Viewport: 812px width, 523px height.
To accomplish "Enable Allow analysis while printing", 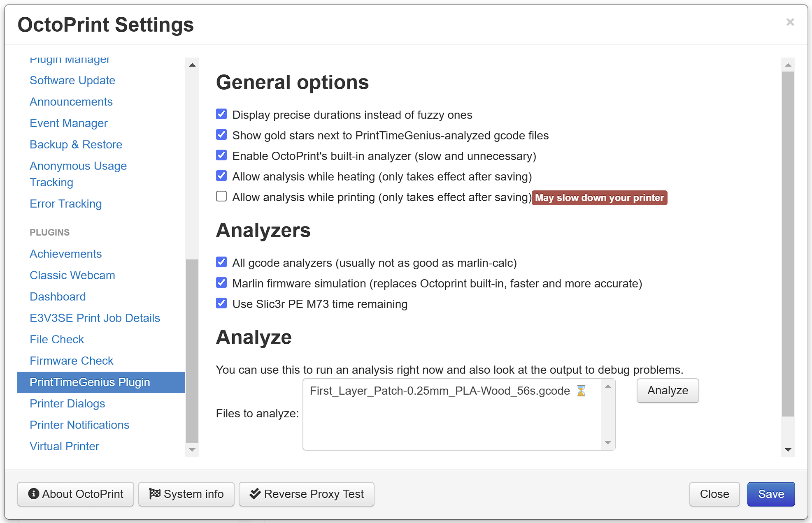I will click(x=221, y=196).
